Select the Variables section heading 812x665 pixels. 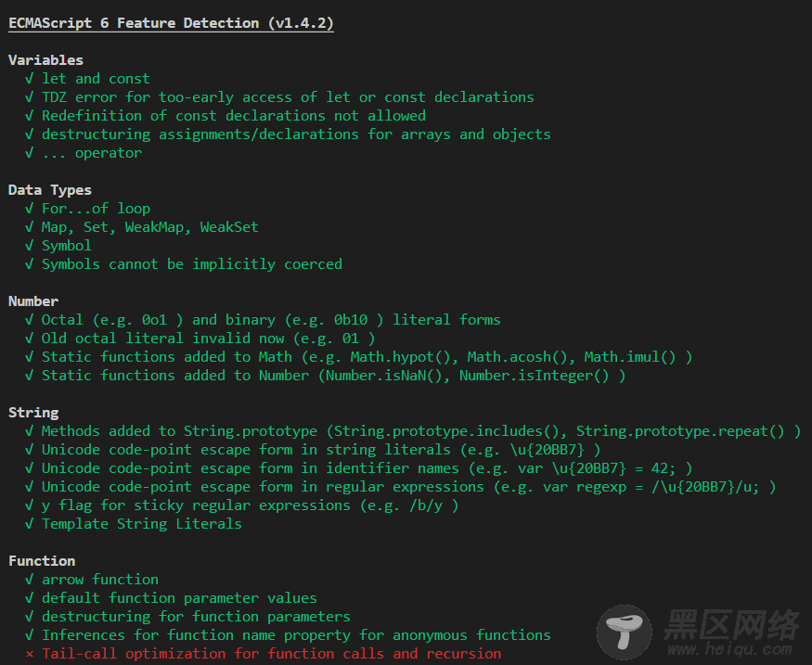pyautogui.click(x=45, y=60)
